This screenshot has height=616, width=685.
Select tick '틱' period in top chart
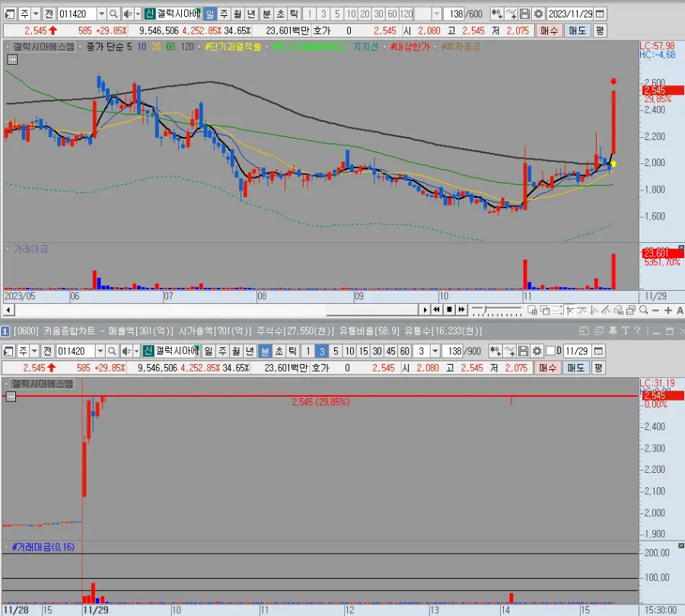[x=294, y=14]
